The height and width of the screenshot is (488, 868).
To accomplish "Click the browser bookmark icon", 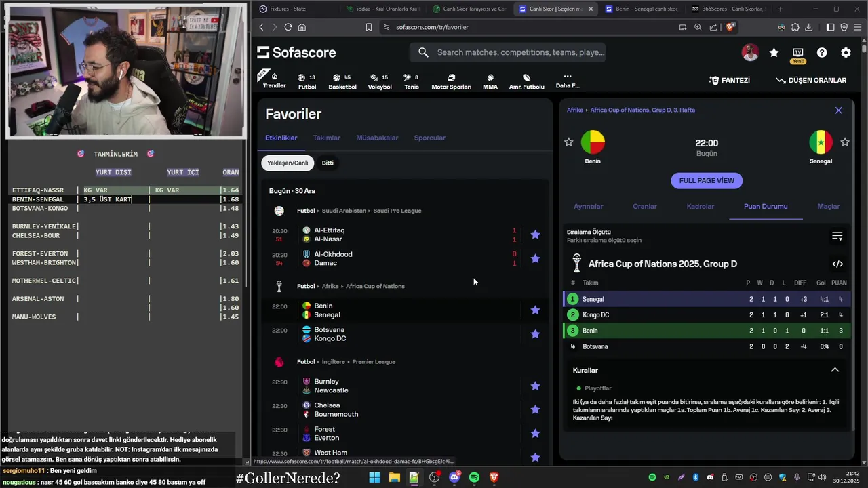I will coord(369,27).
